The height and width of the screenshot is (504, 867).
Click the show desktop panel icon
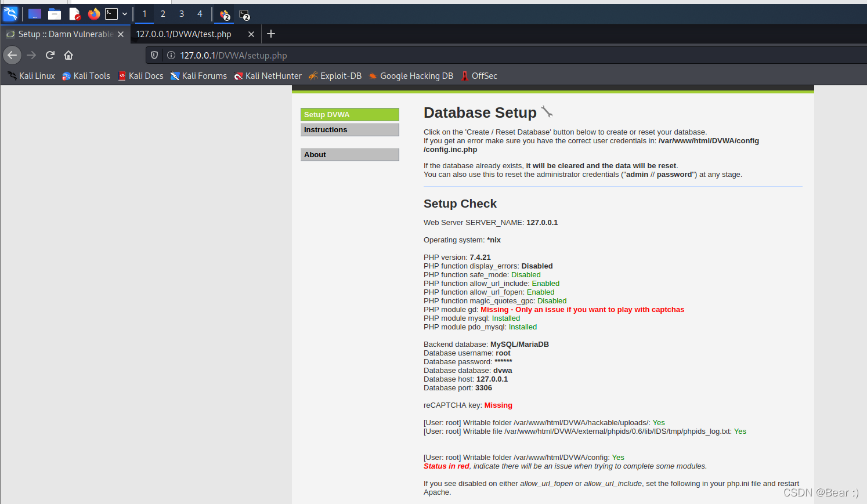coord(35,14)
